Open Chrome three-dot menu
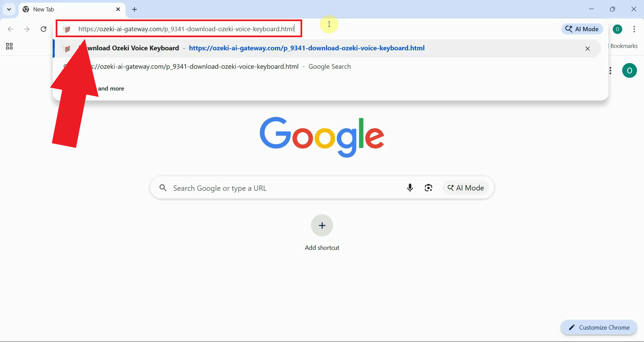644x342 pixels. tap(634, 29)
